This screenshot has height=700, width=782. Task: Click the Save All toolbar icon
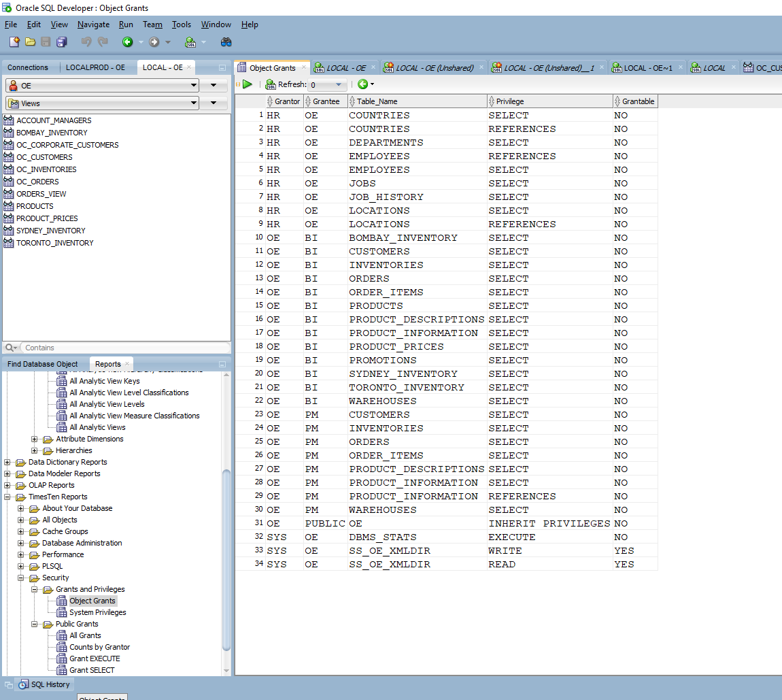pyautogui.click(x=62, y=42)
